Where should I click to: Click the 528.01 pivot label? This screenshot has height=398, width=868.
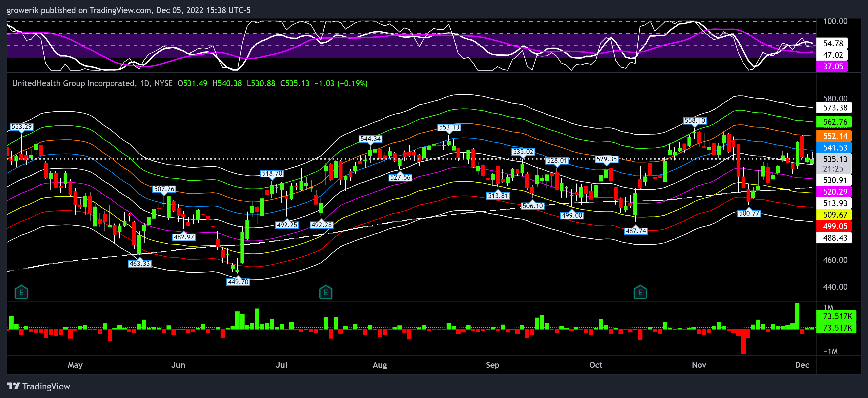557,161
